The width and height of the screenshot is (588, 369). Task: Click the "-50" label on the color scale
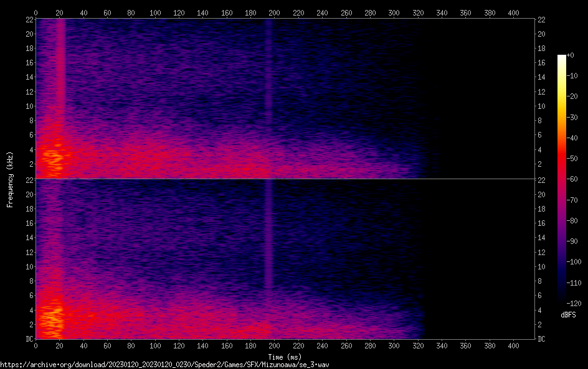[572, 157]
